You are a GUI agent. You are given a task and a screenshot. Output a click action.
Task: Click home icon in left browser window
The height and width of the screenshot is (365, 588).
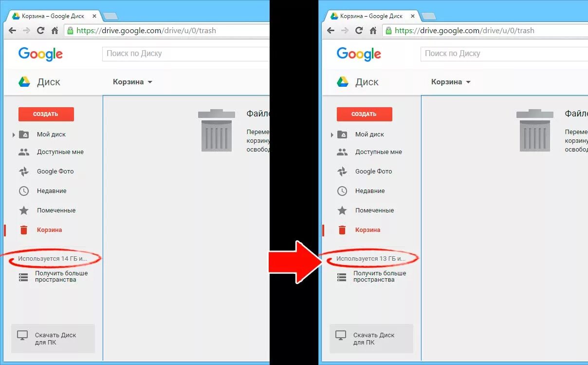pyautogui.click(x=55, y=30)
